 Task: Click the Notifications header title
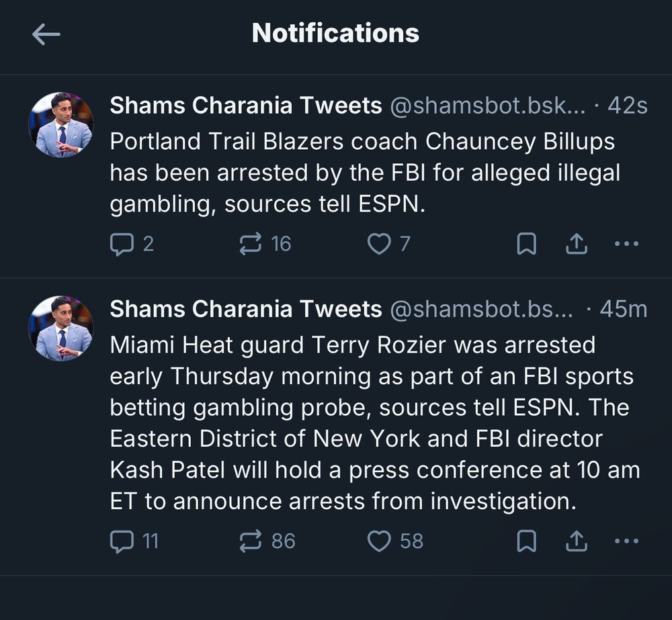click(x=335, y=33)
